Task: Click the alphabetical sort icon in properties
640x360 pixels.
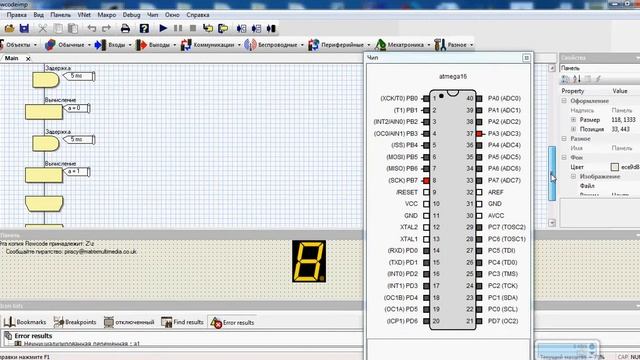Action: (577, 79)
